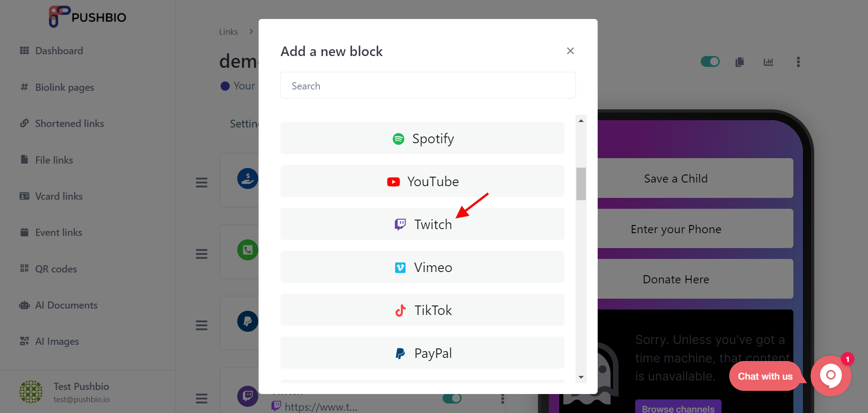Choose the Vimeo block

click(x=422, y=267)
